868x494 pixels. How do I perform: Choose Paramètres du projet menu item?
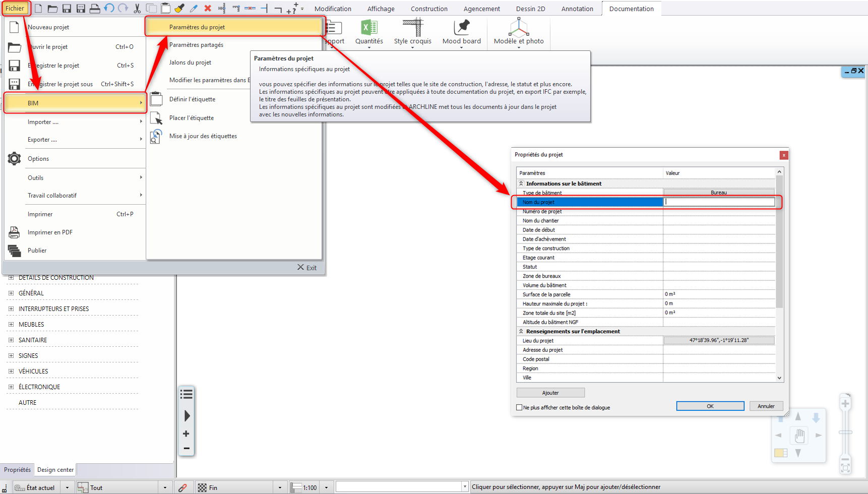click(234, 27)
